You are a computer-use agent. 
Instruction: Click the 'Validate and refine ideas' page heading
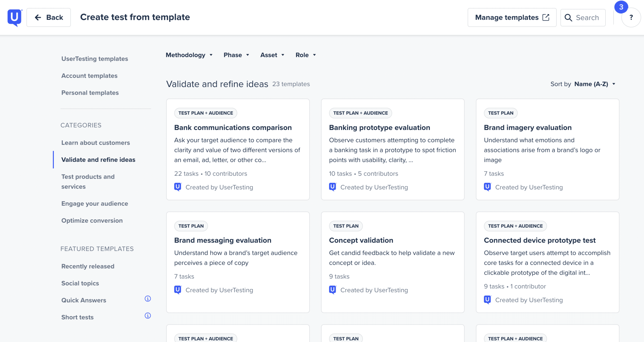[217, 84]
